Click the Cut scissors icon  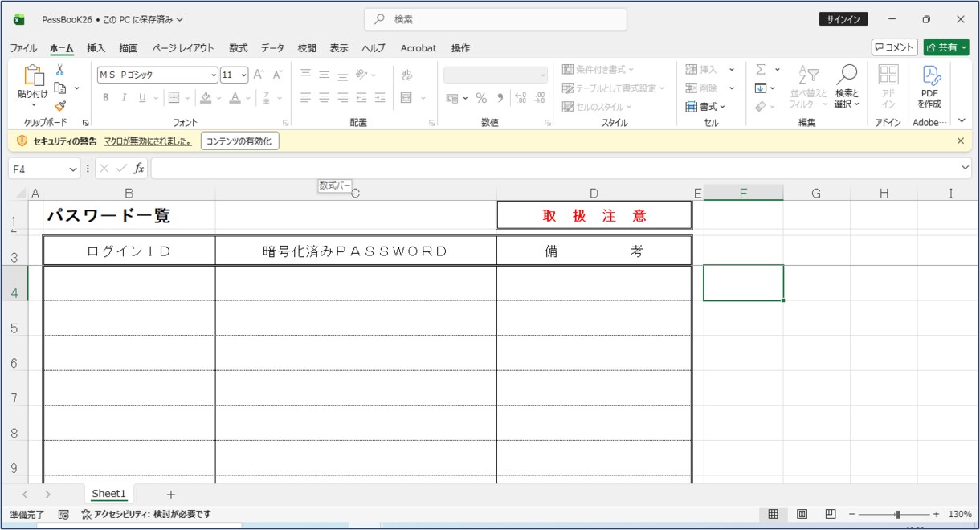pyautogui.click(x=59, y=70)
